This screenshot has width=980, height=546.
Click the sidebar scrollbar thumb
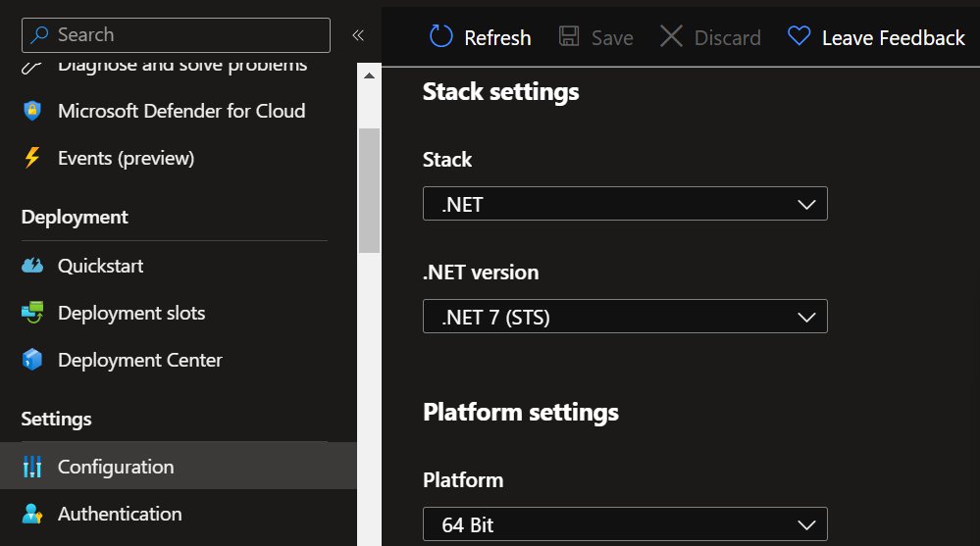(370, 190)
